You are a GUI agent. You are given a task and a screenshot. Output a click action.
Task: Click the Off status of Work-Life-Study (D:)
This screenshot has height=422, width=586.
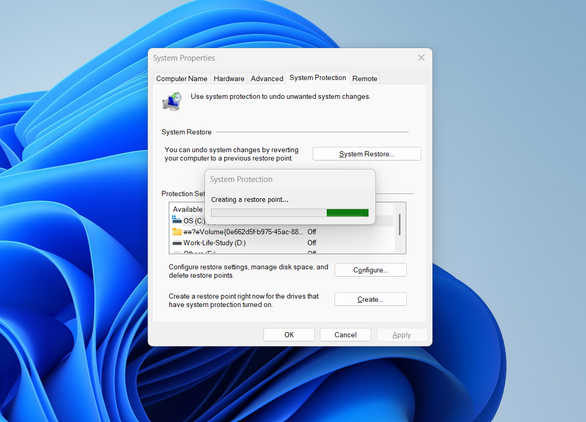pyautogui.click(x=312, y=243)
